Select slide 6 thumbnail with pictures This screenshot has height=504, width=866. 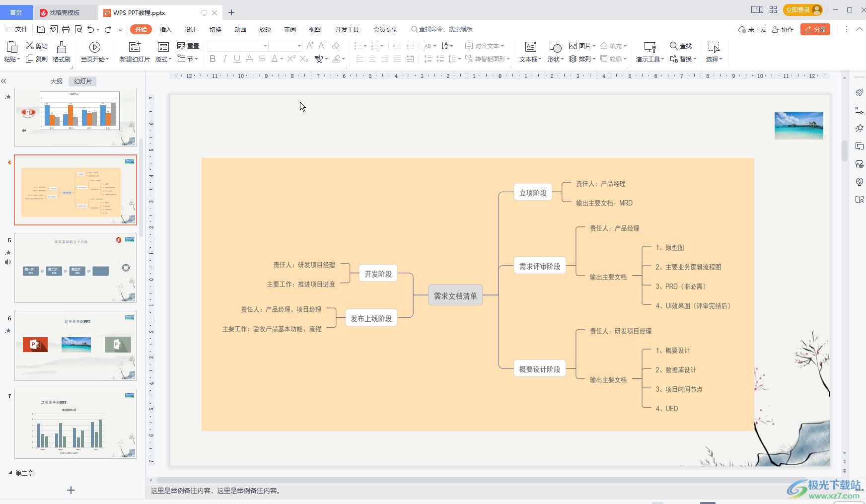tap(75, 346)
